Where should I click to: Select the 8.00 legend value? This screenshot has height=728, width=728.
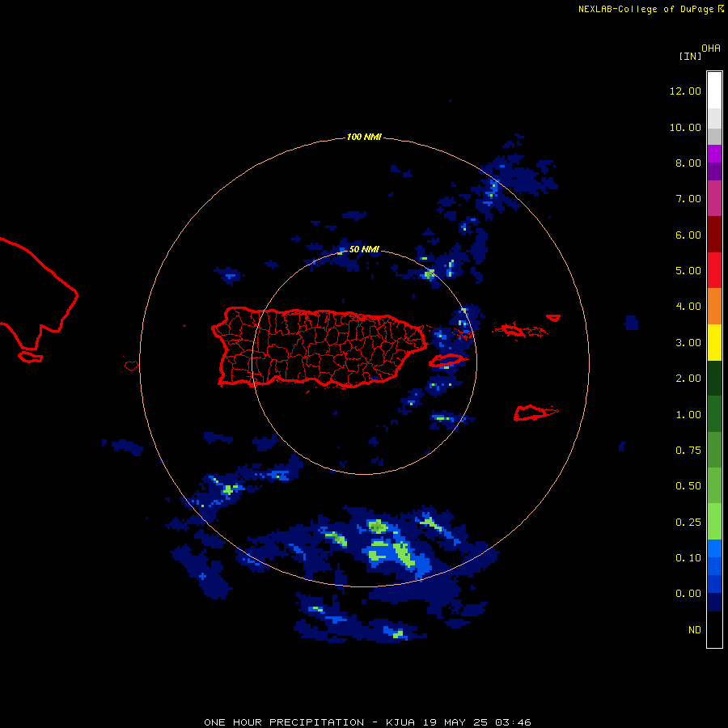688,163
